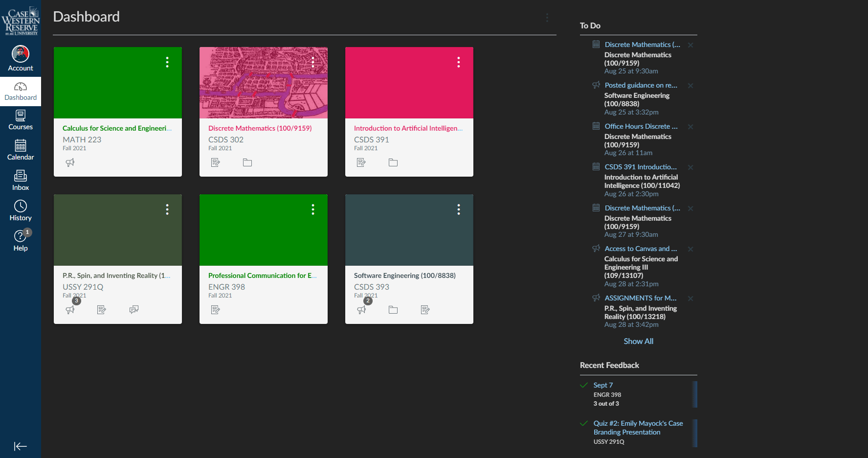868x458 pixels.
Task: Open announcements icon on MATH 223 card
Action: [70, 162]
